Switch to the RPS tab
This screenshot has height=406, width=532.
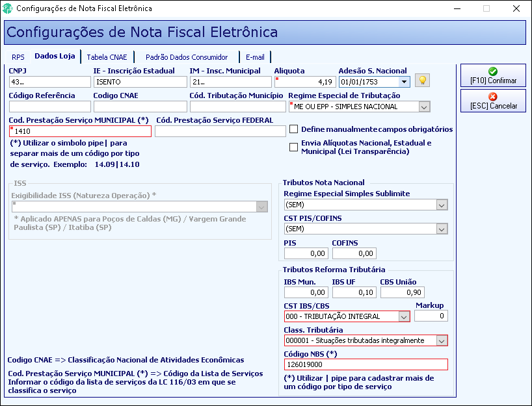click(18, 57)
